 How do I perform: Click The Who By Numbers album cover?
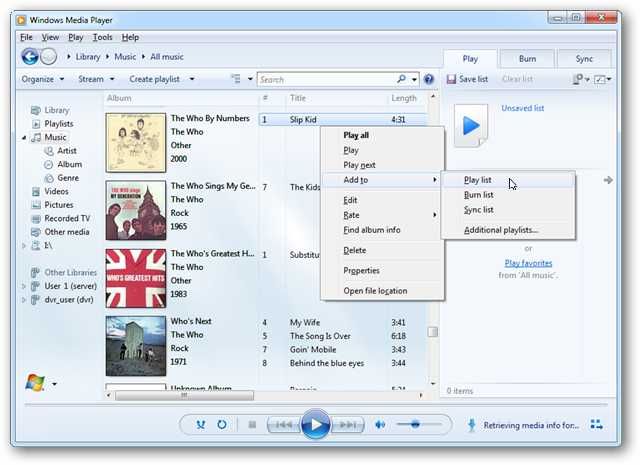tap(136, 142)
